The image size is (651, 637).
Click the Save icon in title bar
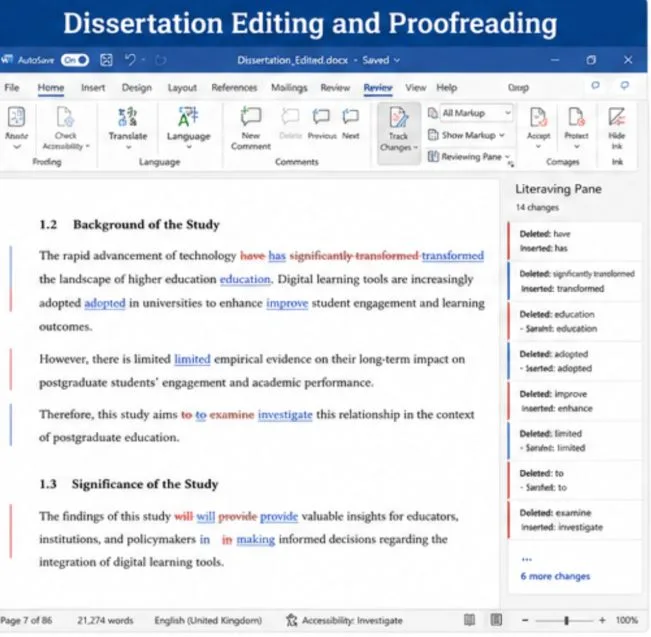click(x=106, y=60)
